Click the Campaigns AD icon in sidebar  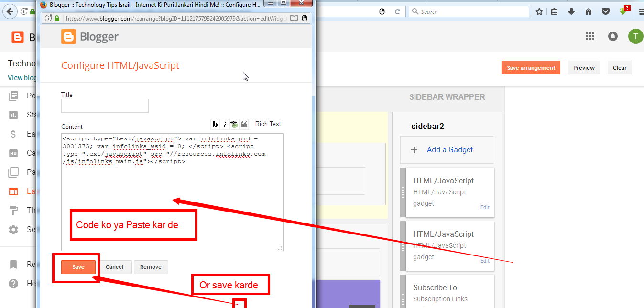pyautogui.click(x=13, y=153)
